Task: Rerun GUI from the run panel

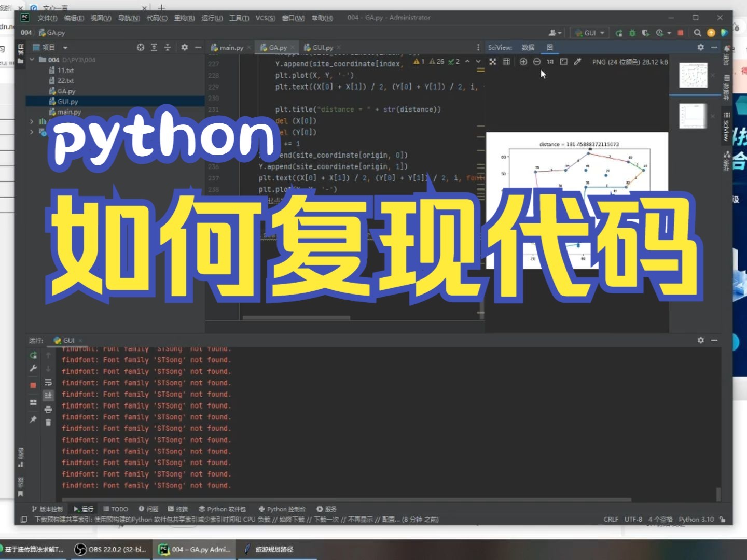Action: pyautogui.click(x=33, y=355)
